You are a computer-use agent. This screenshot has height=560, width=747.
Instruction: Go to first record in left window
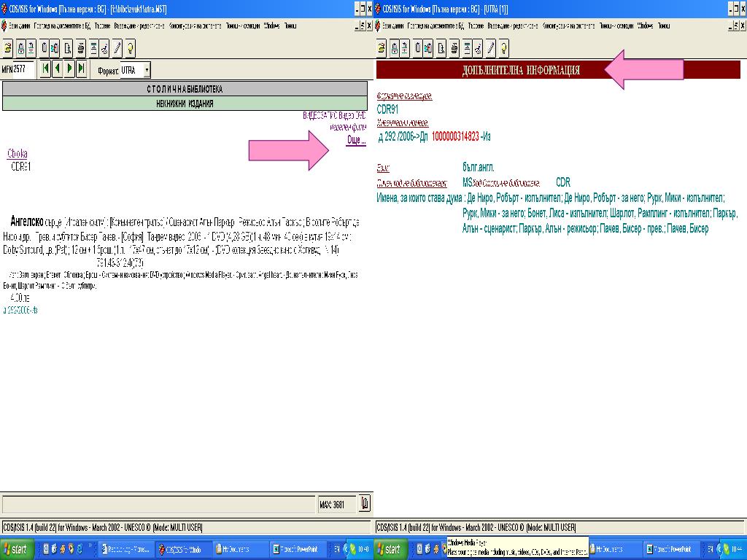(45, 69)
